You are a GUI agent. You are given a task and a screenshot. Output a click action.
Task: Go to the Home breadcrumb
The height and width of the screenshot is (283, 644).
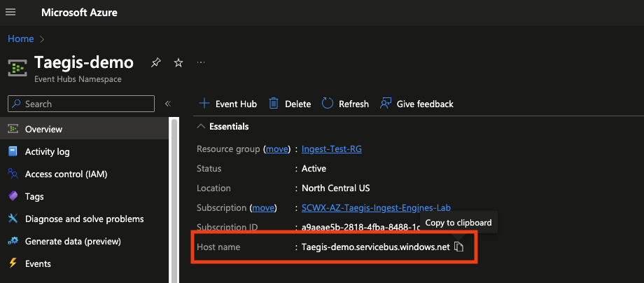[x=21, y=39]
